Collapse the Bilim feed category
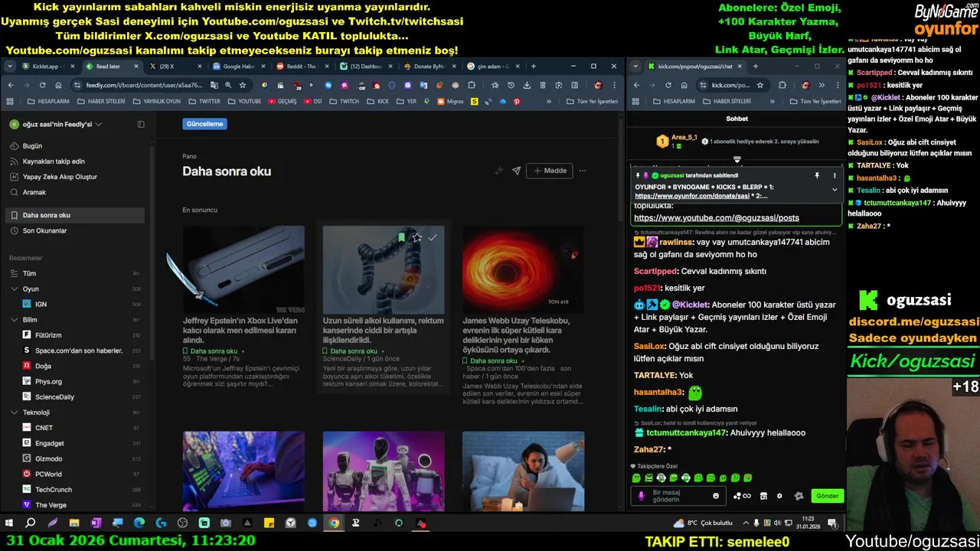The height and width of the screenshot is (551, 980). pos(15,320)
